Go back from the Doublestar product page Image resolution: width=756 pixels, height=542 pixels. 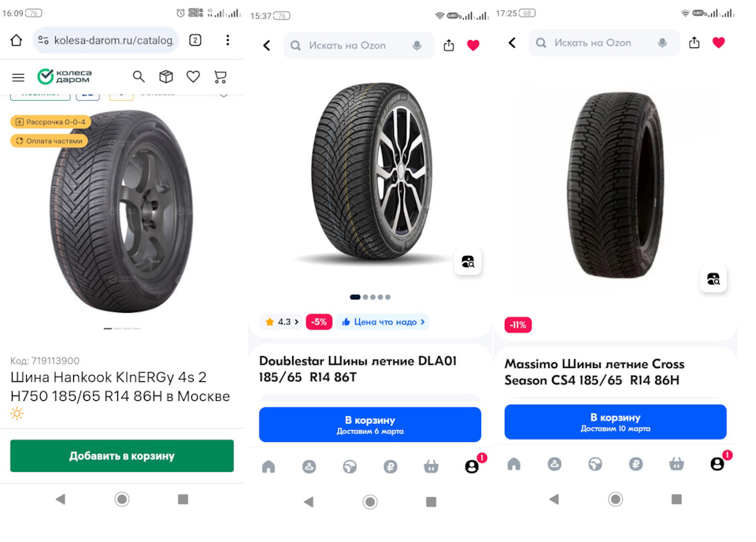(266, 46)
